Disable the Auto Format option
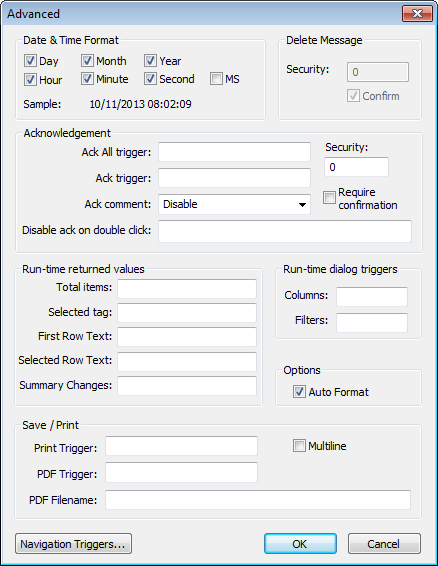The width and height of the screenshot is (438, 566). (299, 392)
